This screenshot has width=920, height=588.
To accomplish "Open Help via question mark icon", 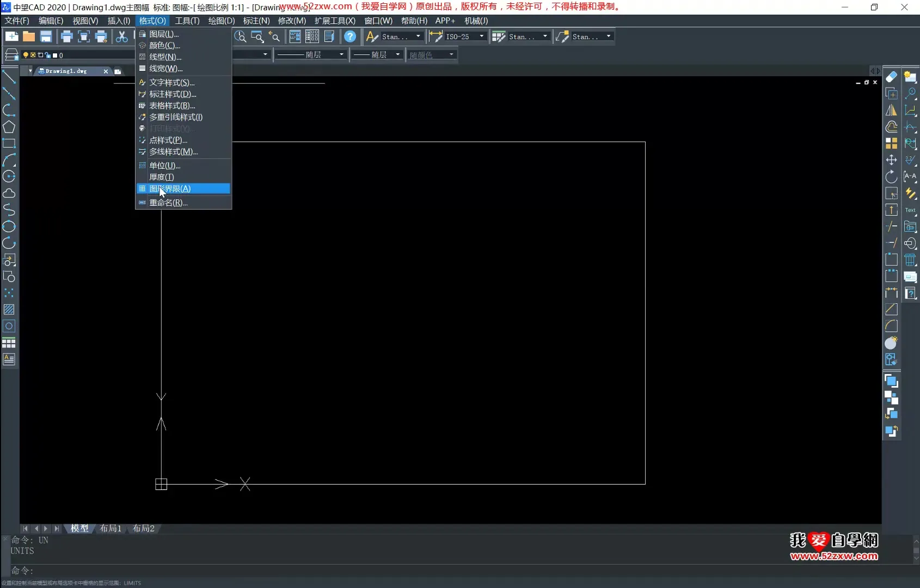I will click(350, 36).
